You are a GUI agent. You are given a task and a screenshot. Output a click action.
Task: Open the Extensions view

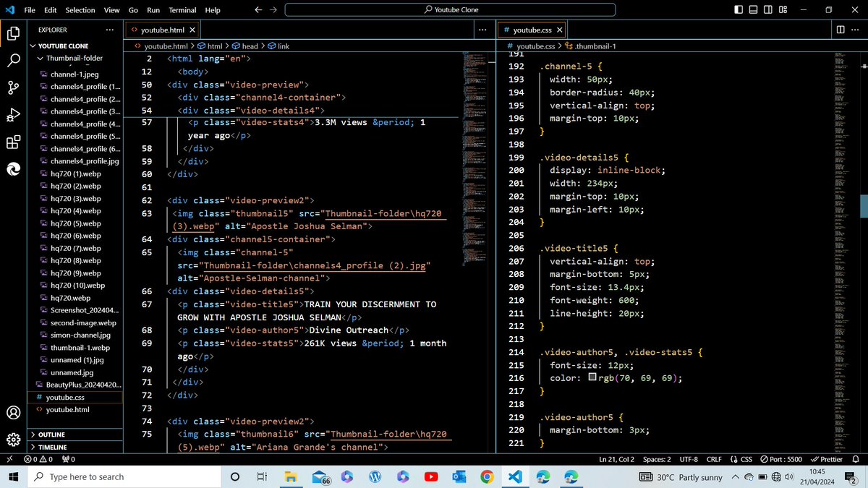point(13,142)
